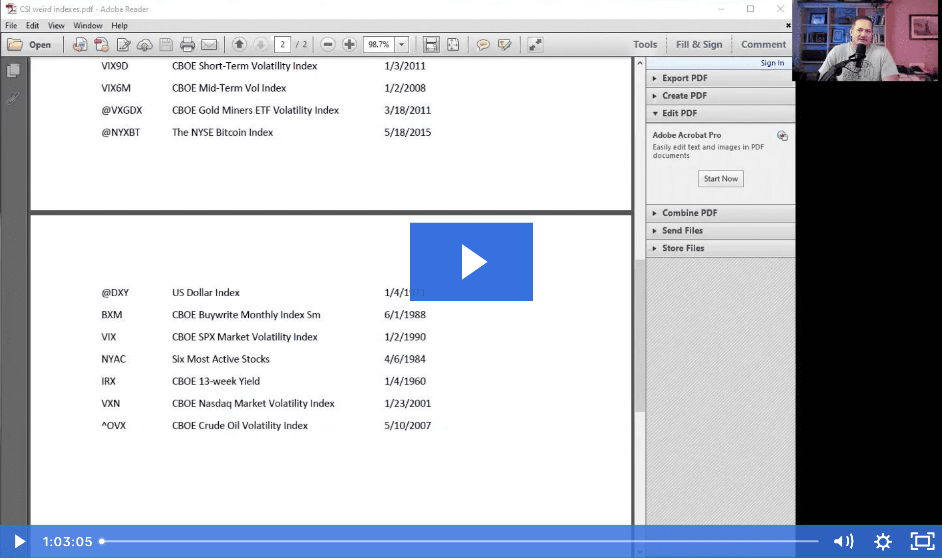Expand the Store Files section
The image size is (942, 560).
720,248
